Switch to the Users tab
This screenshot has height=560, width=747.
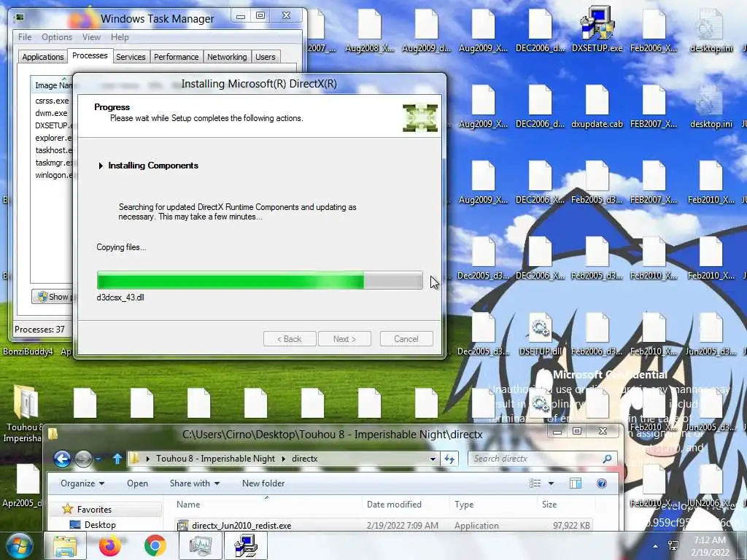pyautogui.click(x=266, y=57)
